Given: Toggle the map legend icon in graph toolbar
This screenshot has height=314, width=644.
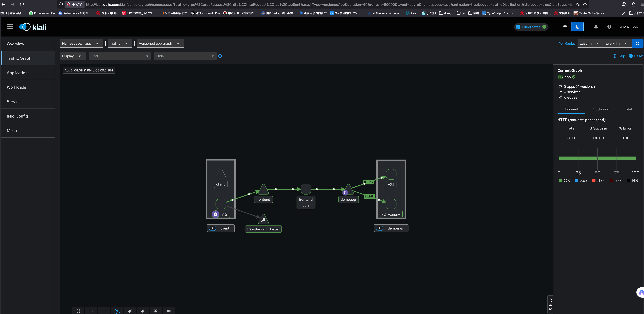Looking at the screenshot, I should (169, 311).
